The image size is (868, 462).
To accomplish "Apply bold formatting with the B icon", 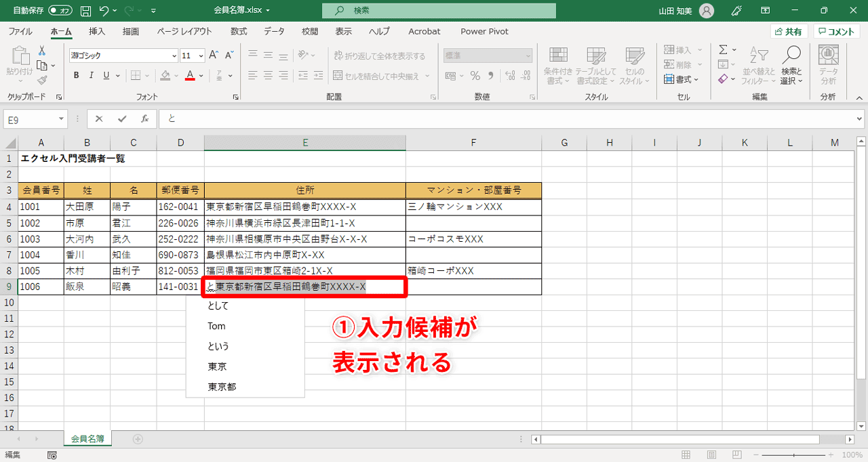I will coord(76,75).
